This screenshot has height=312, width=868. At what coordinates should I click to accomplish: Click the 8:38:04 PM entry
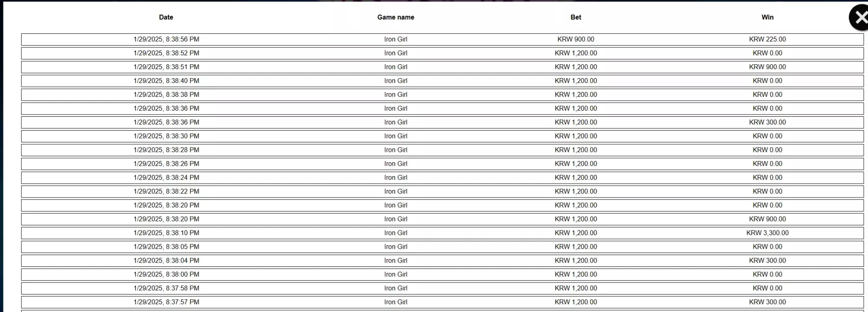442,261
